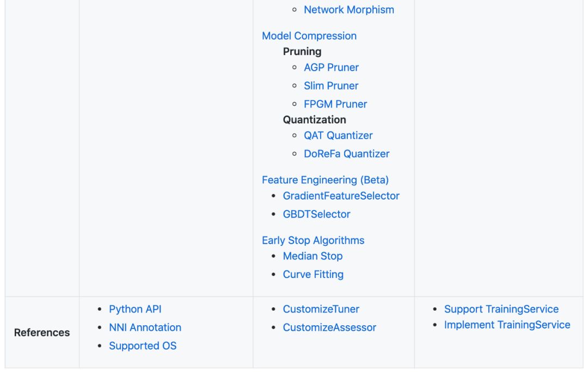Click the Implement TrainingService link

[x=507, y=325]
